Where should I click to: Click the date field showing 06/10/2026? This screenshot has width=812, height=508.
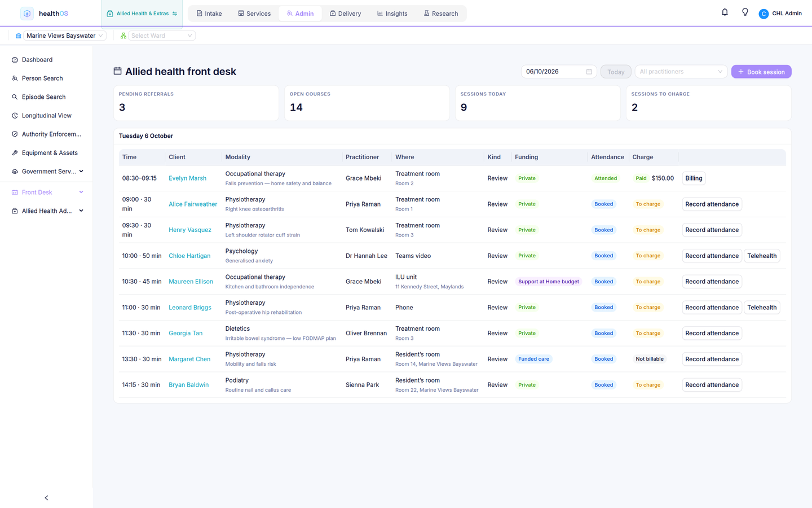click(559, 72)
